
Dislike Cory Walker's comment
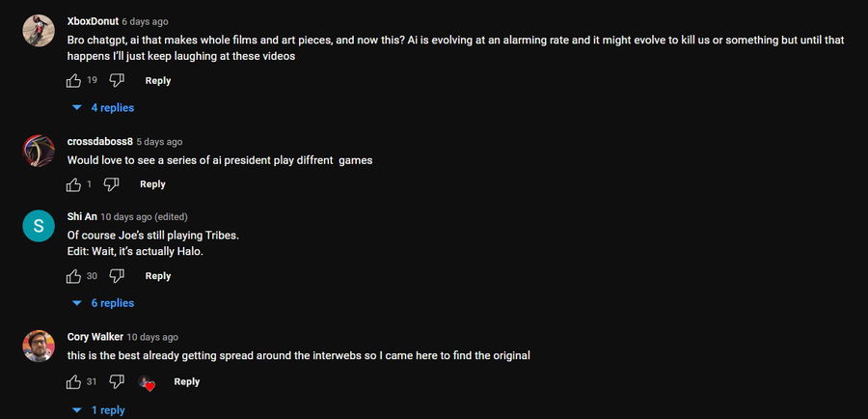point(118,381)
